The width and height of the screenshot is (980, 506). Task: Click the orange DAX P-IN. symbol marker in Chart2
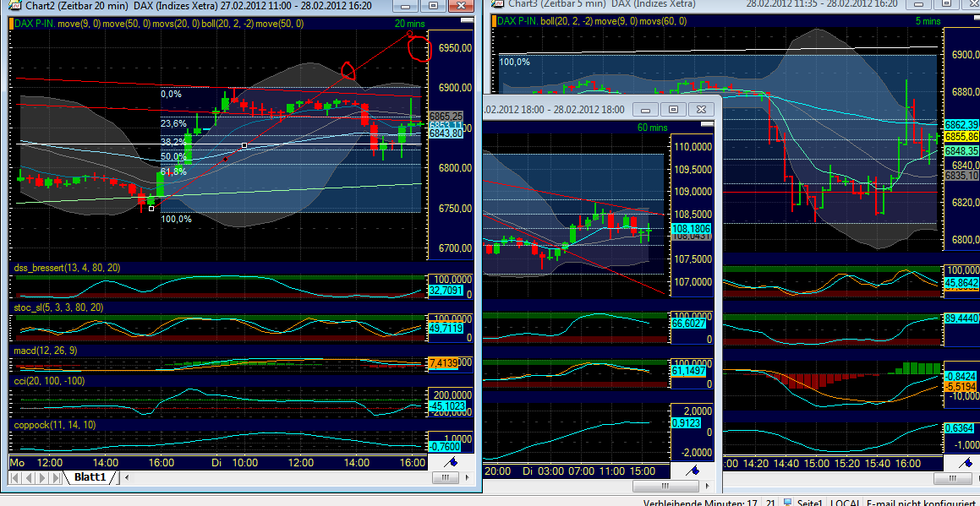[13, 23]
